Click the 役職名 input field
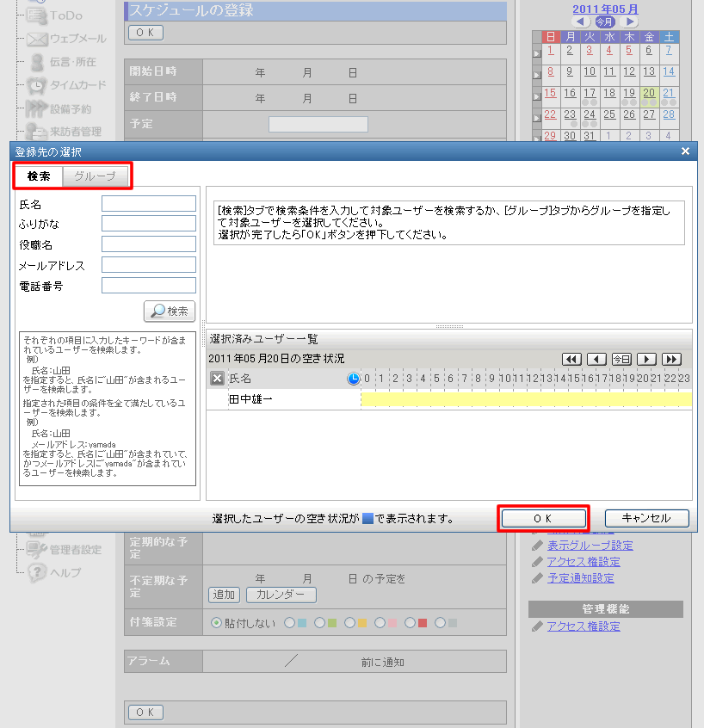This screenshot has width=704, height=728. (x=149, y=244)
